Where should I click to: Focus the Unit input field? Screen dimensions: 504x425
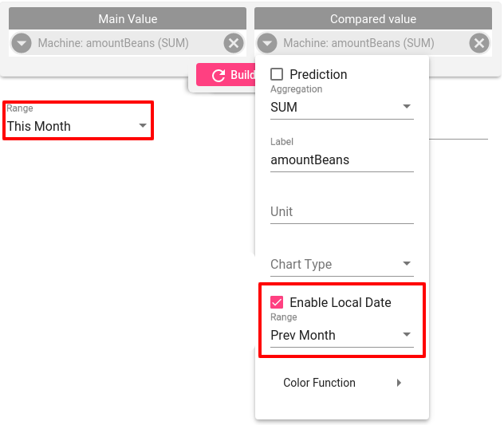[341, 212]
